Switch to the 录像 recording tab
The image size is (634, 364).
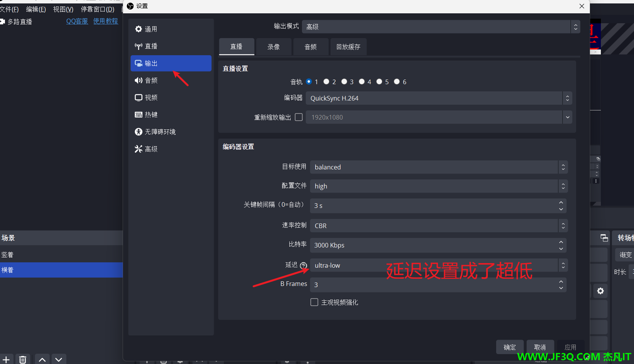coord(273,47)
